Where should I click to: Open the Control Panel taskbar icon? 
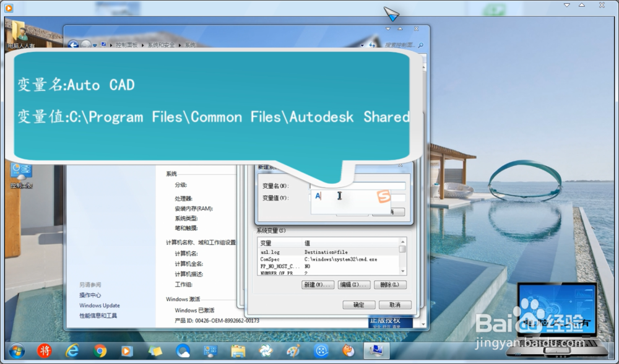(x=210, y=350)
